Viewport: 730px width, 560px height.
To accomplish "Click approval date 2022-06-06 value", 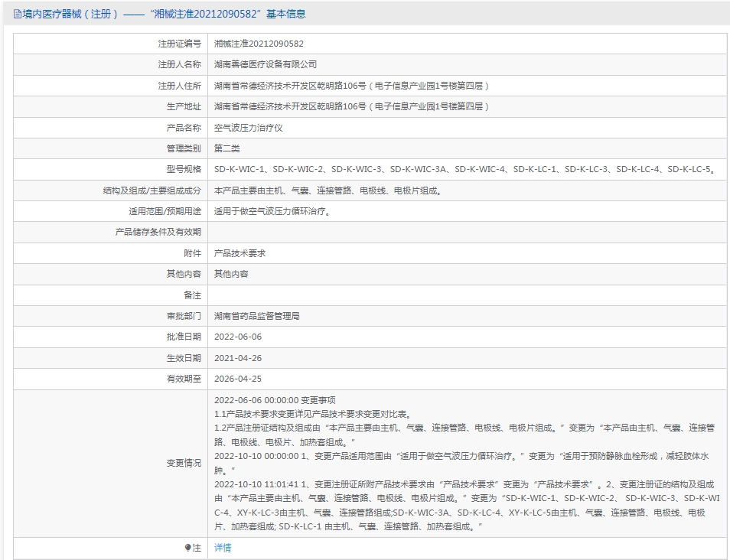I will coord(237,336).
